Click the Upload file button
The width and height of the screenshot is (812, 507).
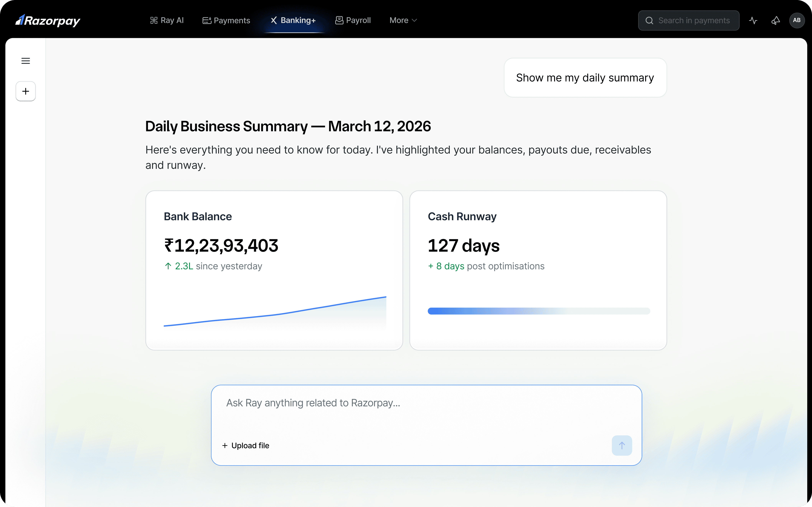246,445
